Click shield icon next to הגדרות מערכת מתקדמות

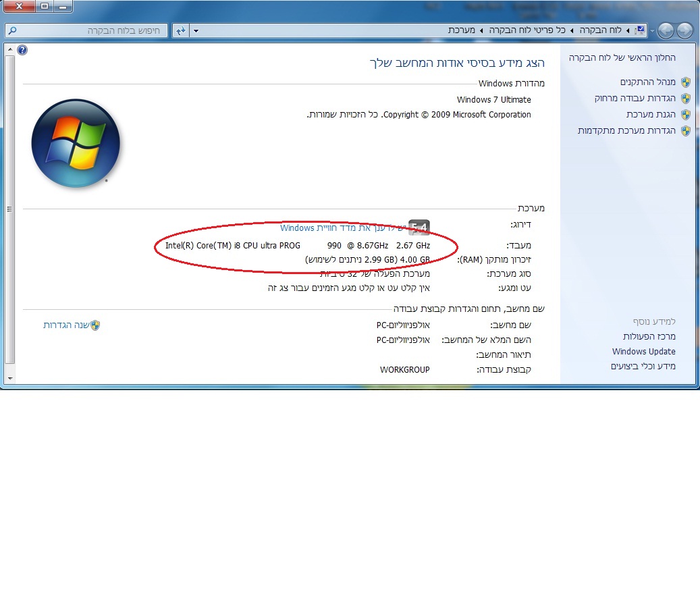point(686,131)
